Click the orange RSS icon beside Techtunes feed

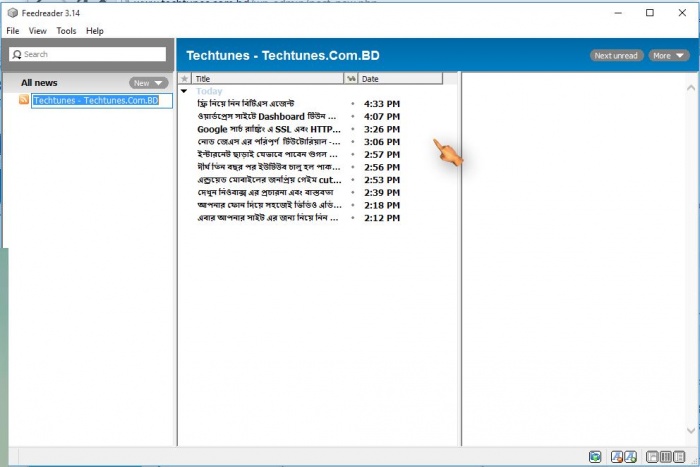click(x=24, y=99)
